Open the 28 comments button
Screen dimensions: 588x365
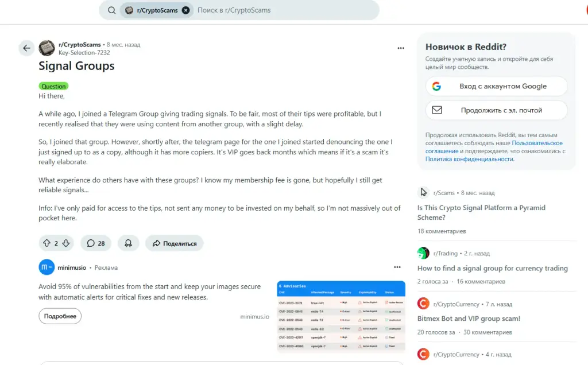click(x=96, y=243)
